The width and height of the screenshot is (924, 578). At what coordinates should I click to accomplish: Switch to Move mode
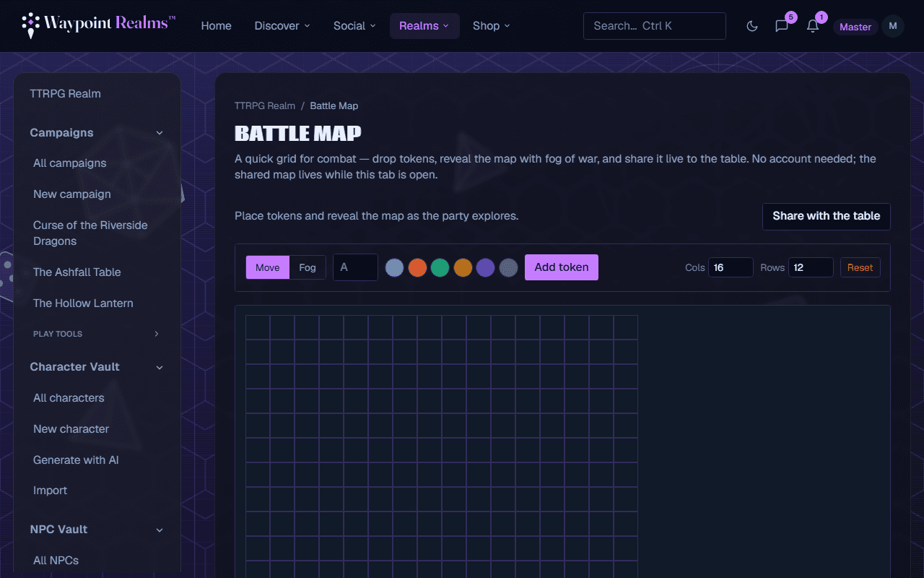pos(268,267)
